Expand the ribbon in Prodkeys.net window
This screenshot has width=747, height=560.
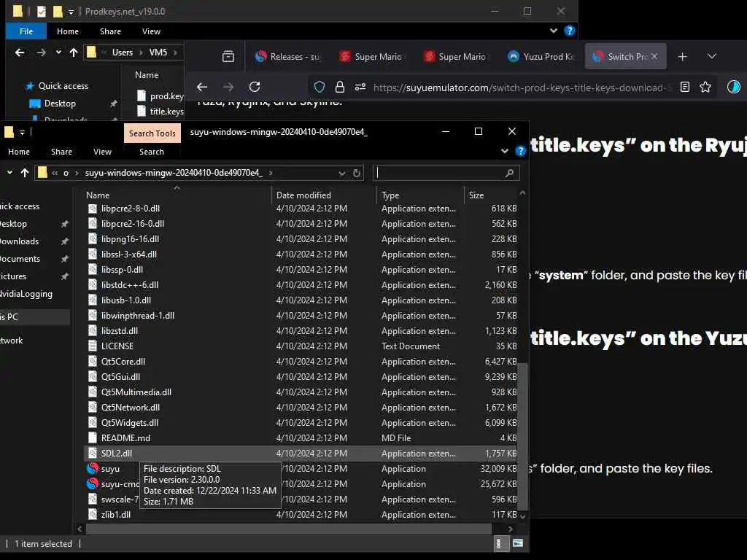553,31
